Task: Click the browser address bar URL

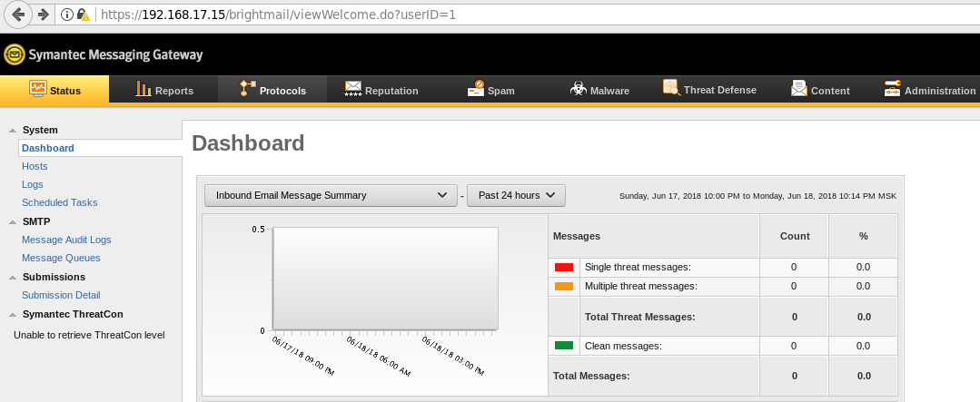Action: [x=278, y=15]
